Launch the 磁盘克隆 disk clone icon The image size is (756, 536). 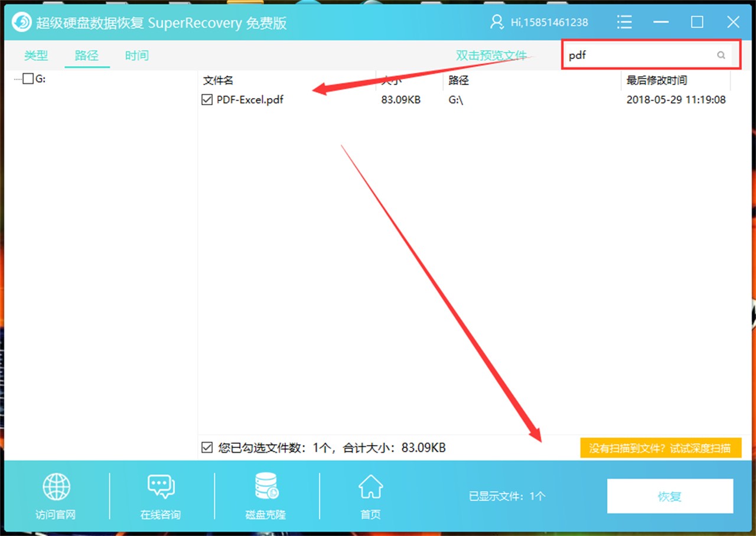(x=265, y=485)
